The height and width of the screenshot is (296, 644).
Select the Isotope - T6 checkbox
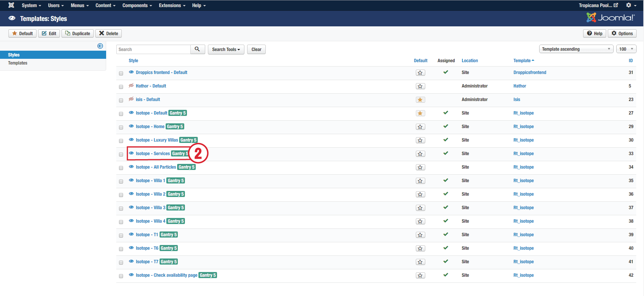point(121,249)
